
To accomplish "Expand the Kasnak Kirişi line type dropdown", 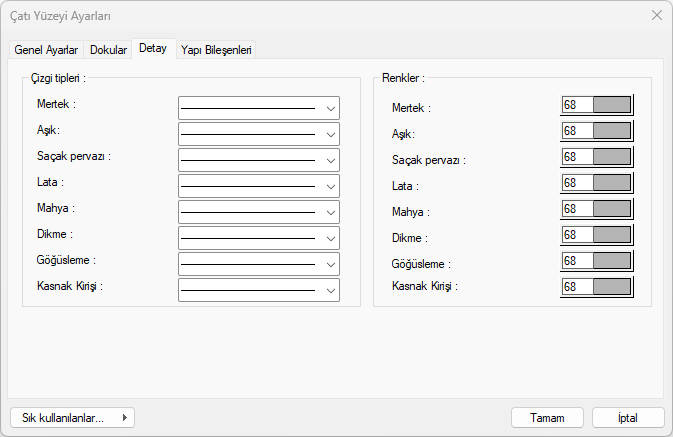I will (x=329, y=290).
